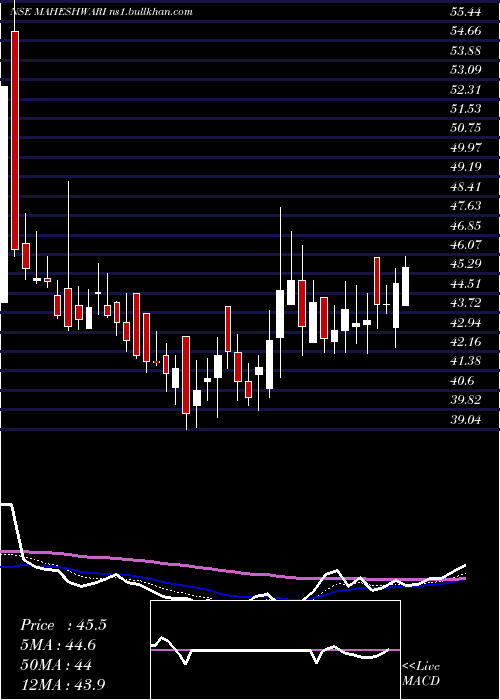Viewport: 500px width, 700px height.
Task: Click the 44.51 price axis label
Action: (466, 283)
